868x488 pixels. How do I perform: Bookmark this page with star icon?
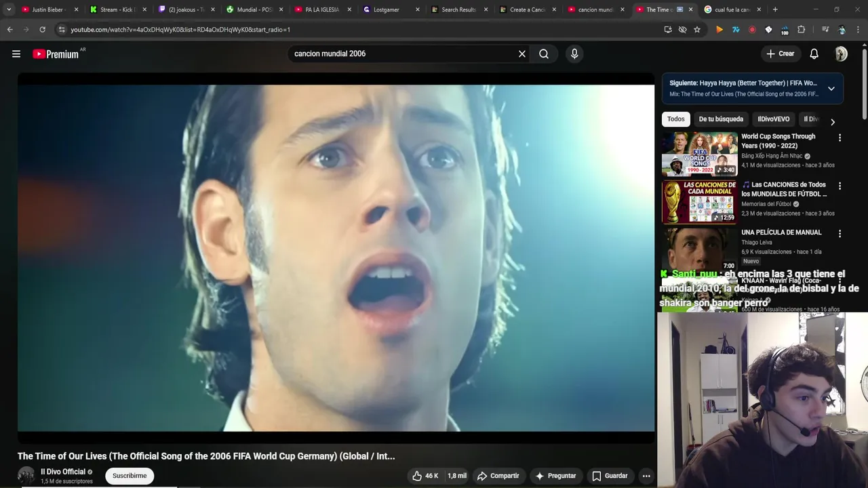point(696,29)
